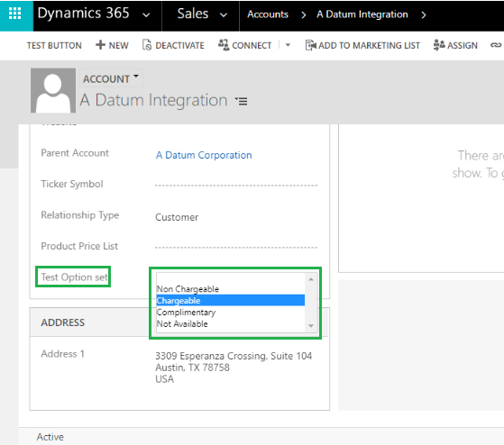Open the Dynamics 365 home label

coord(83,14)
